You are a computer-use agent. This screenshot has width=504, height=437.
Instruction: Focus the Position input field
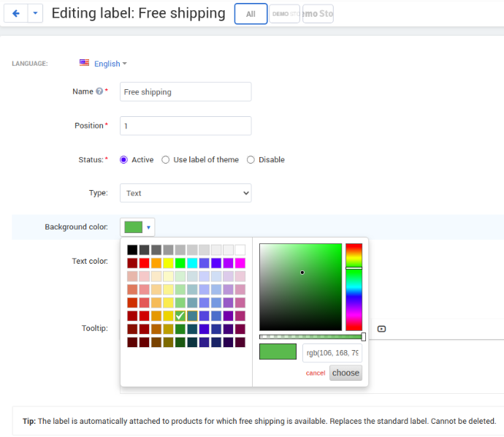coord(186,126)
